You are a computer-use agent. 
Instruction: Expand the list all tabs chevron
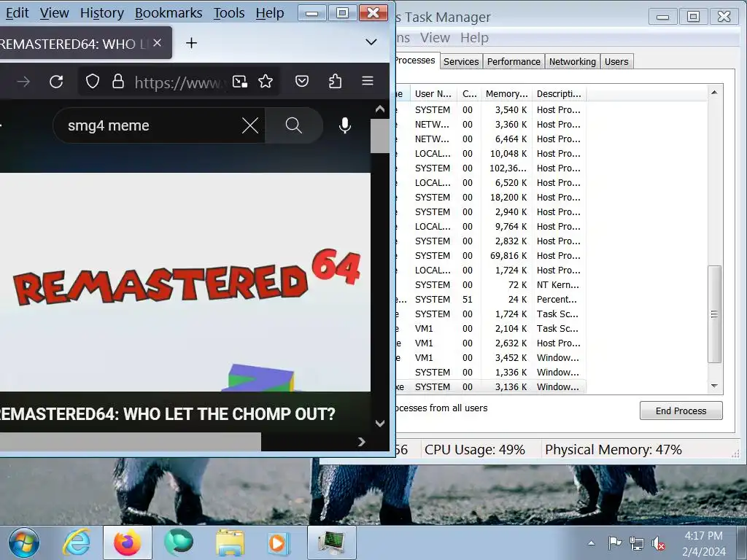pos(371,42)
